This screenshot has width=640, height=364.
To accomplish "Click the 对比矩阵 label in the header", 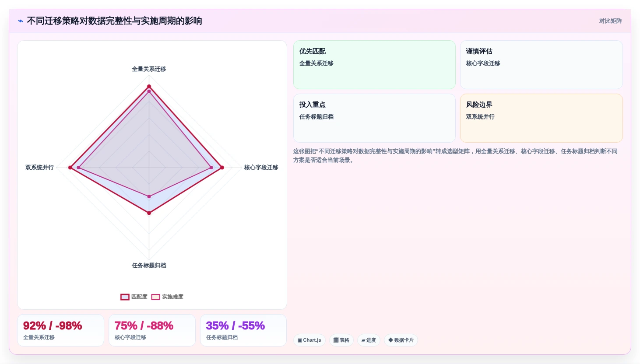I will tap(610, 21).
